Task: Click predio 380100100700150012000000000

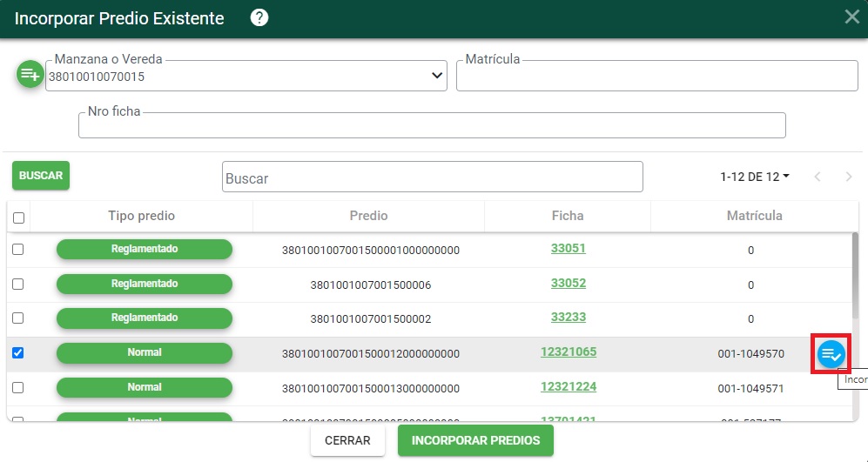Action: click(371, 353)
